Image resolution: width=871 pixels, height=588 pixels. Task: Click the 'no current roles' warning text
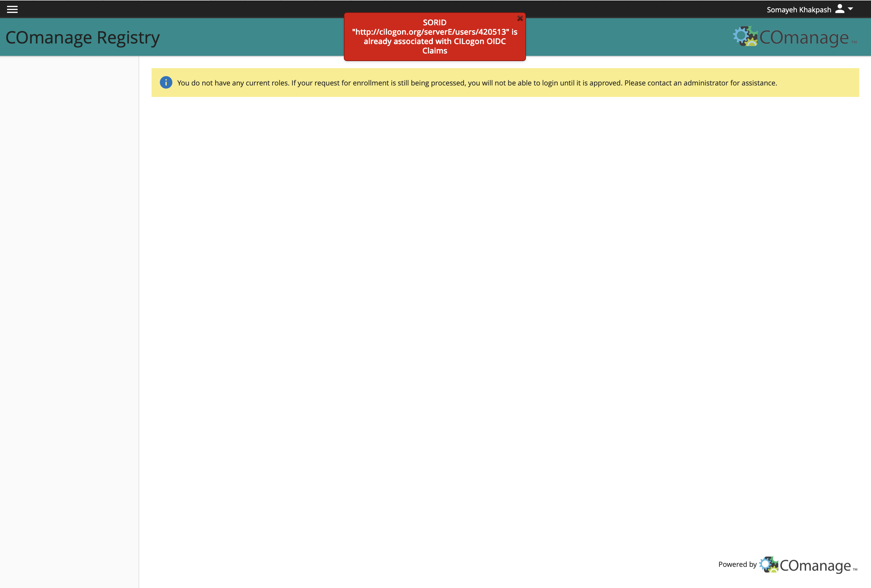(x=477, y=83)
